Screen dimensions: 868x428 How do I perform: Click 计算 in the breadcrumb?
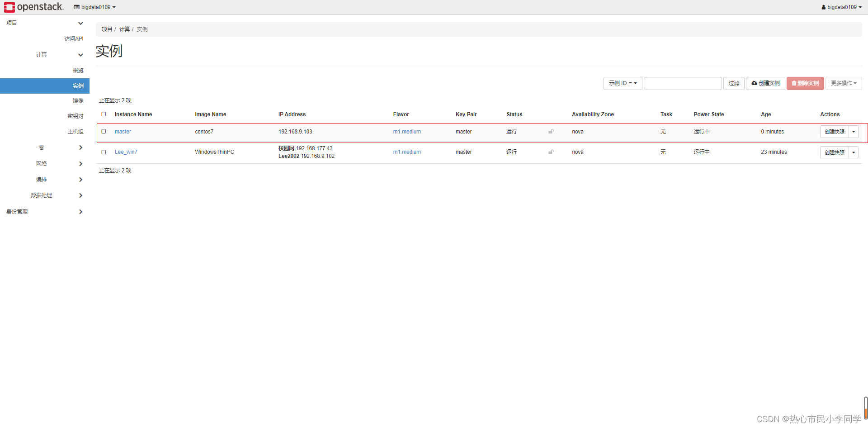pos(124,29)
